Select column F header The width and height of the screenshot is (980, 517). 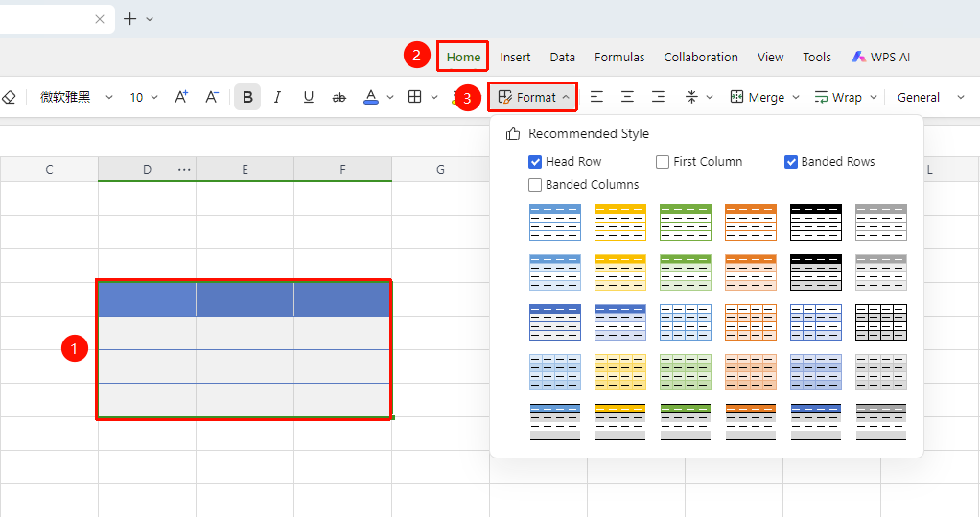click(342, 170)
